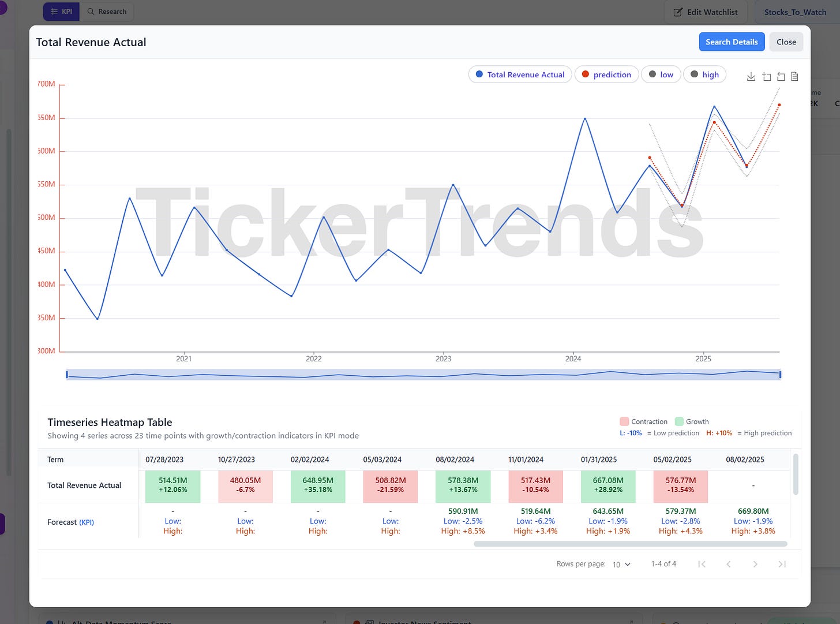Toggle the Total Revenue Actual series legend
This screenshot has width=840, height=624.
(x=520, y=74)
